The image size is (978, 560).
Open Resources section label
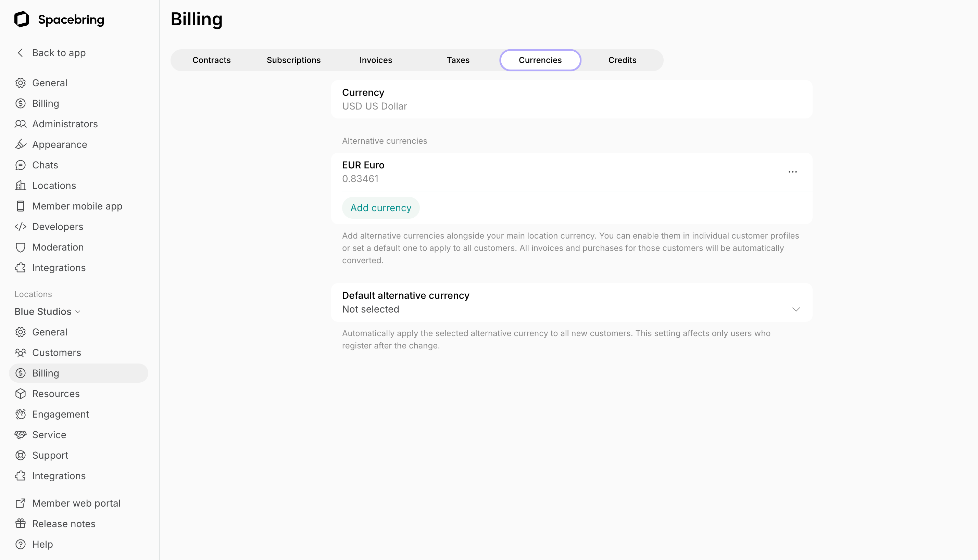[x=56, y=394]
